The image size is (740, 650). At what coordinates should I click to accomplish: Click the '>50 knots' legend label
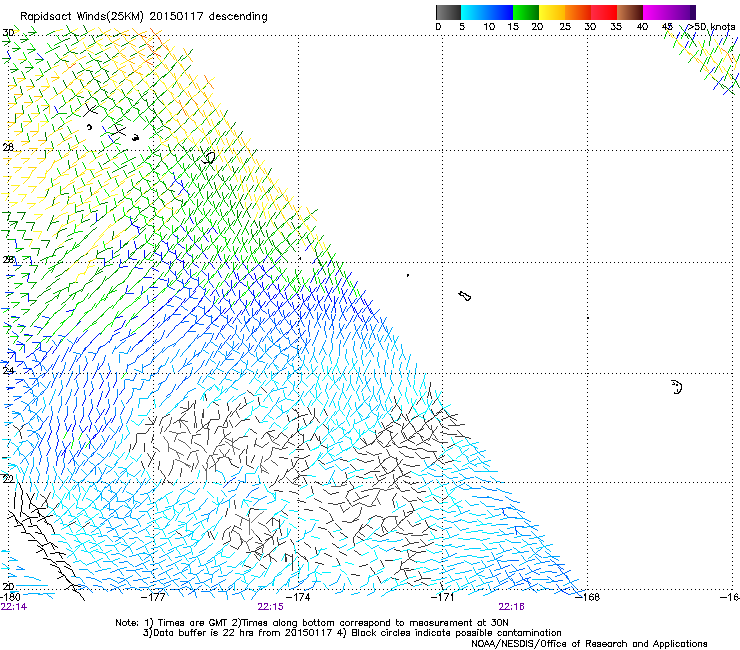(711, 27)
